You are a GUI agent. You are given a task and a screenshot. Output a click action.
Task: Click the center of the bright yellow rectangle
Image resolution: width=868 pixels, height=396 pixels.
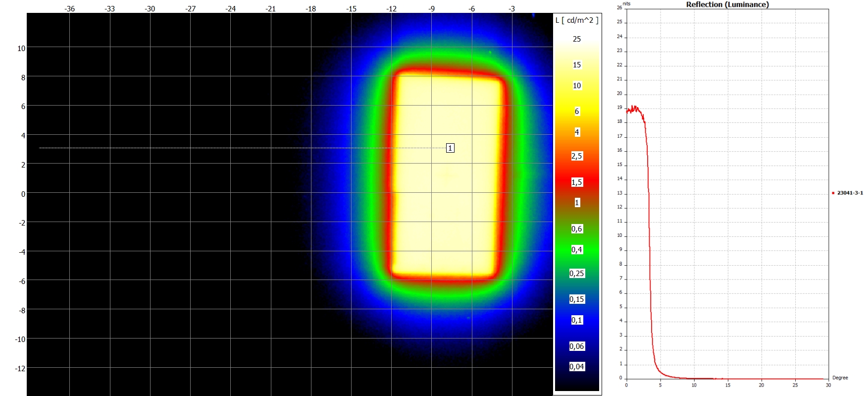448,176
